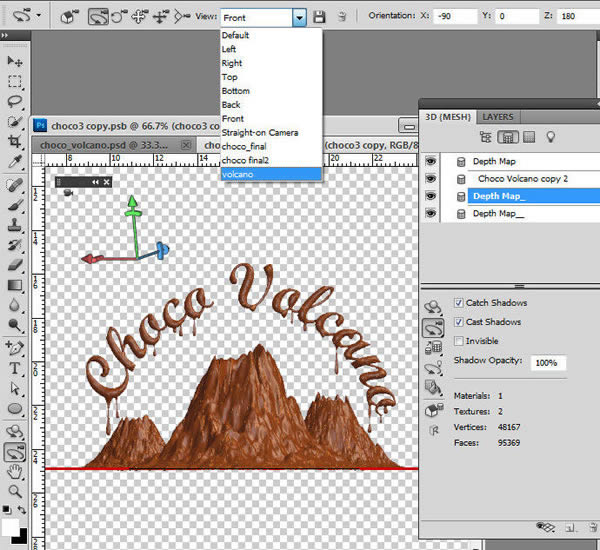
Task: Select the 3D Object Rotate tool in toolbox
Action: pyautogui.click(x=15, y=431)
